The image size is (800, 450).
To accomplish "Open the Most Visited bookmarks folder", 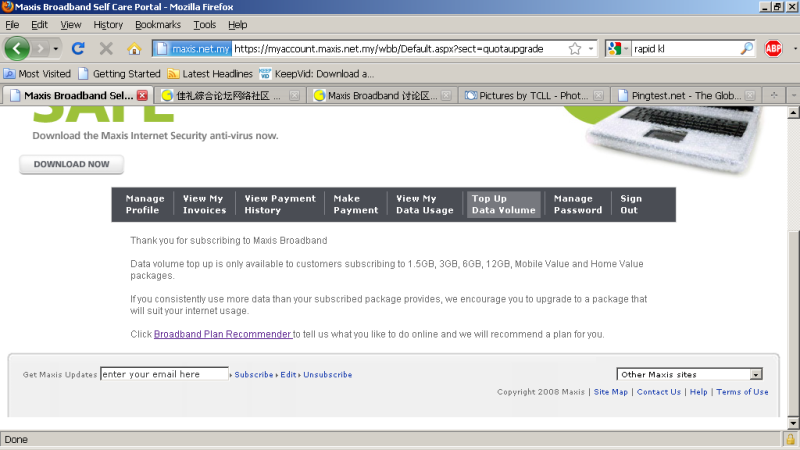I will point(37,74).
